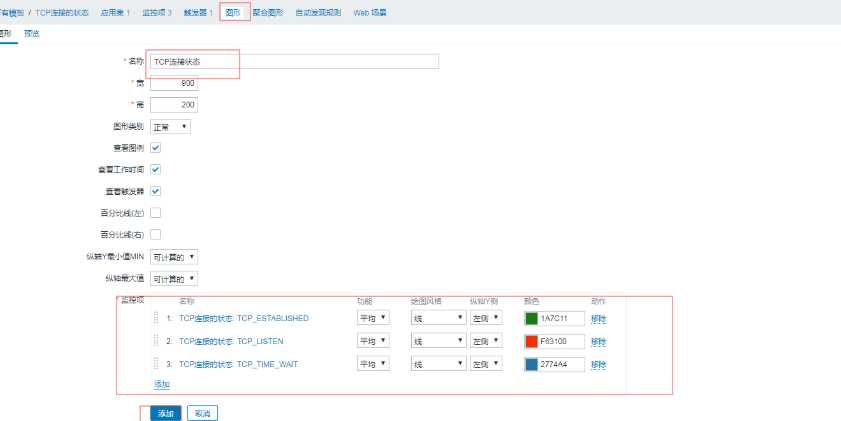Uncheck the 查看图例 checkbox

(155, 148)
